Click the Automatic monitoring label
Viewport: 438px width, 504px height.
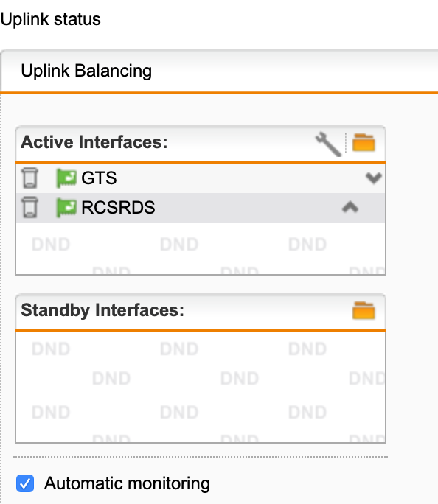point(127,483)
